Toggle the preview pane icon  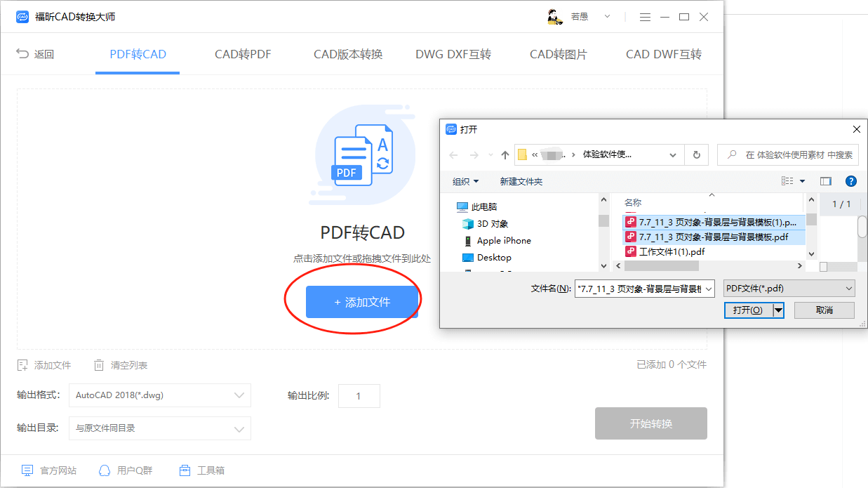pos(825,181)
